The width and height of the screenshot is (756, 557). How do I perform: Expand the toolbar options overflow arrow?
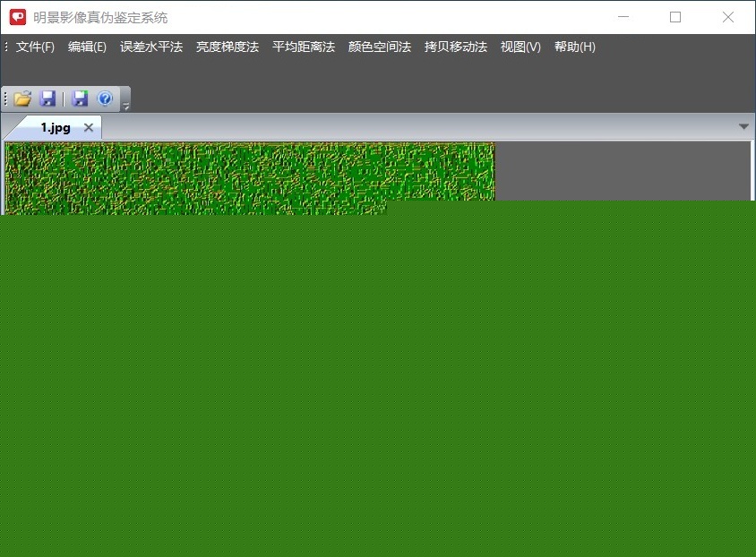125,106
